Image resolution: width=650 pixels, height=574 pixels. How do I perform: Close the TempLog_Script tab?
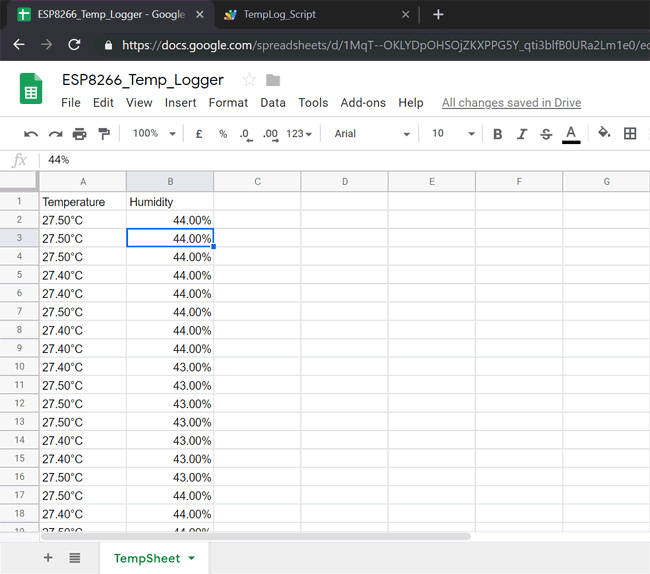pos(405,15)
